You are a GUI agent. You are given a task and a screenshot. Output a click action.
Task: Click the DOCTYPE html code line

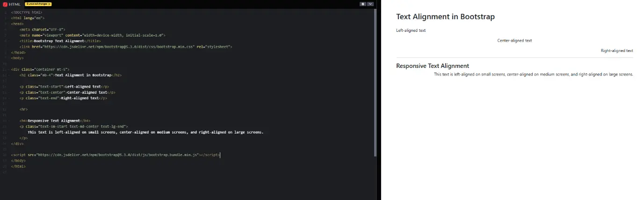tap(26, 12)
